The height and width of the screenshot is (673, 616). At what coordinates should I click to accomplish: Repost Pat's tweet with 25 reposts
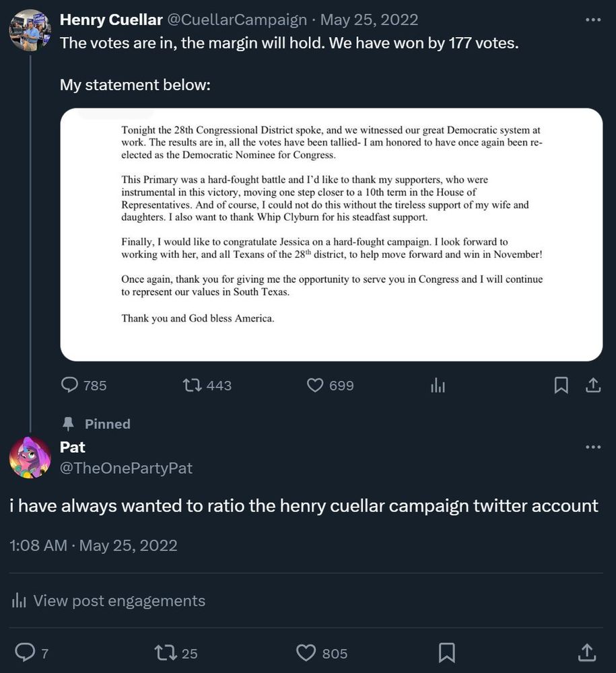(x=166, y=653)
